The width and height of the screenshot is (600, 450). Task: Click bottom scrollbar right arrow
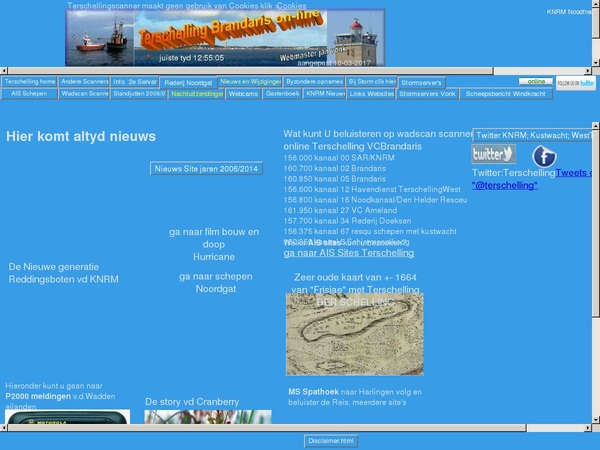coord(588,428)
